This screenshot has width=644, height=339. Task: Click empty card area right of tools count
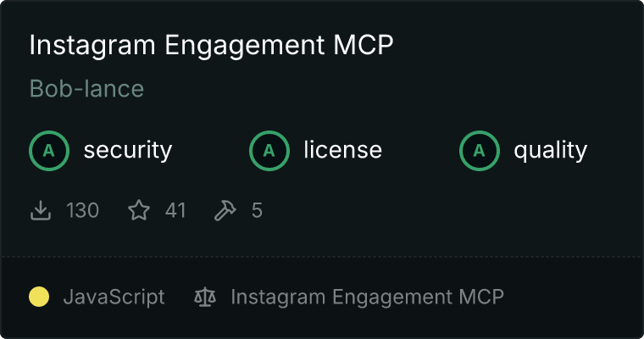pos(452,210)
